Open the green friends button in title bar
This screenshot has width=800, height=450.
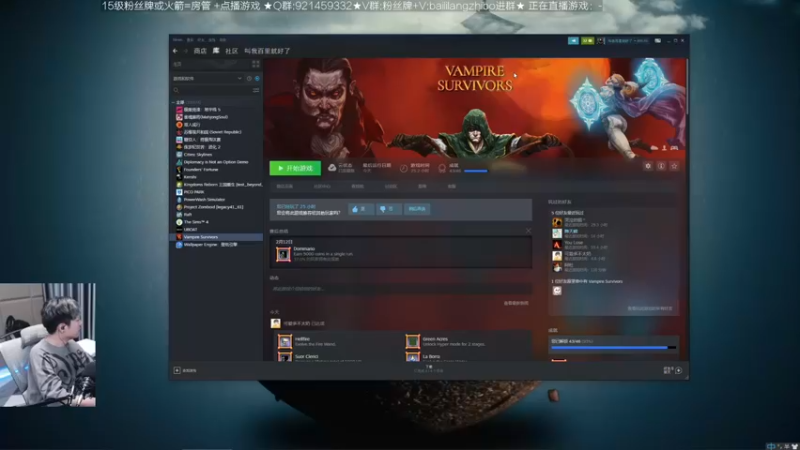587,40
